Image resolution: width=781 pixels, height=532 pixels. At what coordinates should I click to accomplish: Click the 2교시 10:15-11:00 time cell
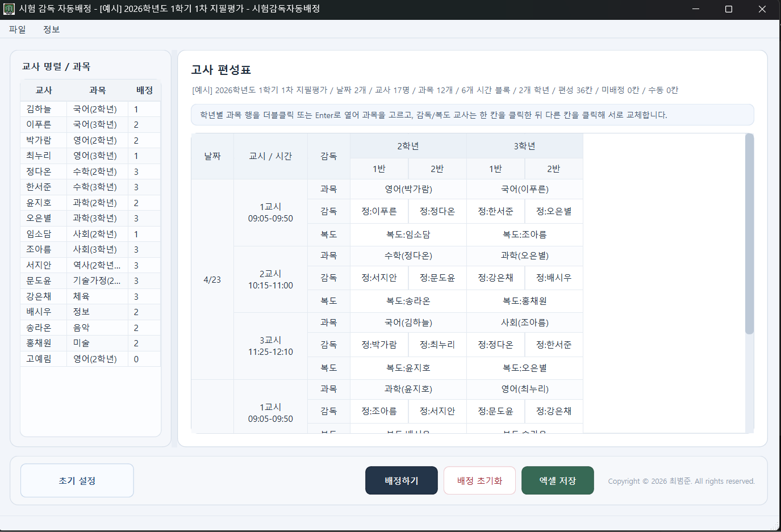(x=270, y=279)
